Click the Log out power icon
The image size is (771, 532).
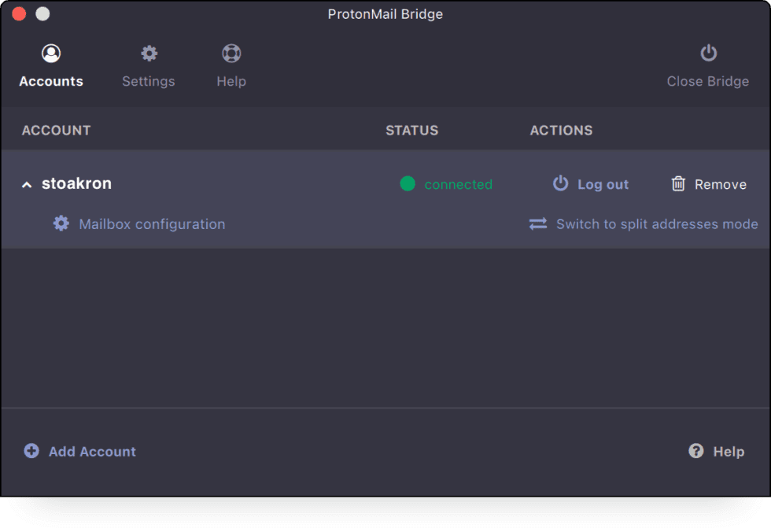click(560, 183)
